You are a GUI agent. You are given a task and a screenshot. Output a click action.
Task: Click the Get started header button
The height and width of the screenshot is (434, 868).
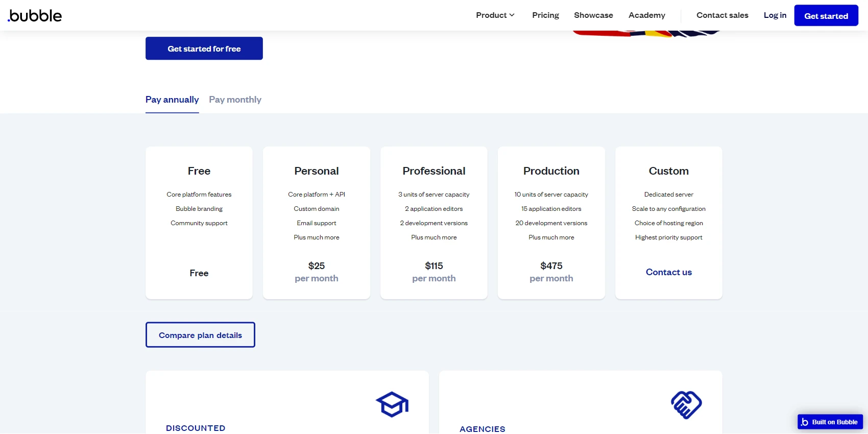pyautogui.click(x=826, y=16)
